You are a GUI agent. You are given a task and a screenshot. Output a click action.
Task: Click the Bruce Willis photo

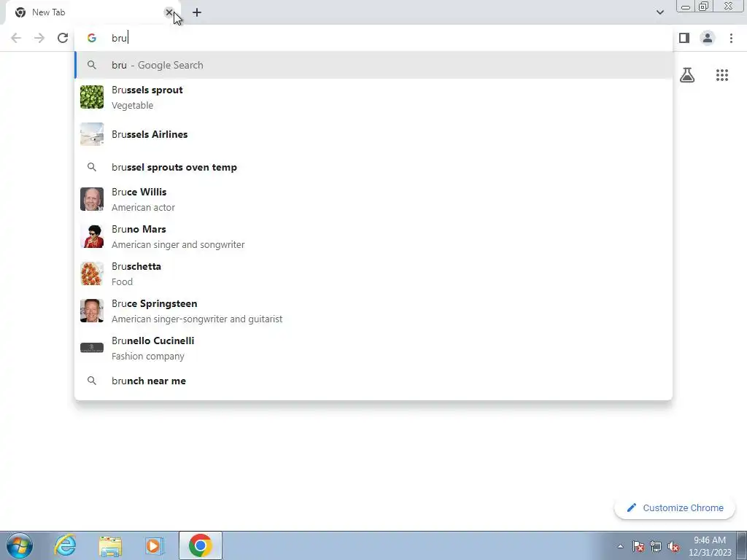(x=92, y=199)
